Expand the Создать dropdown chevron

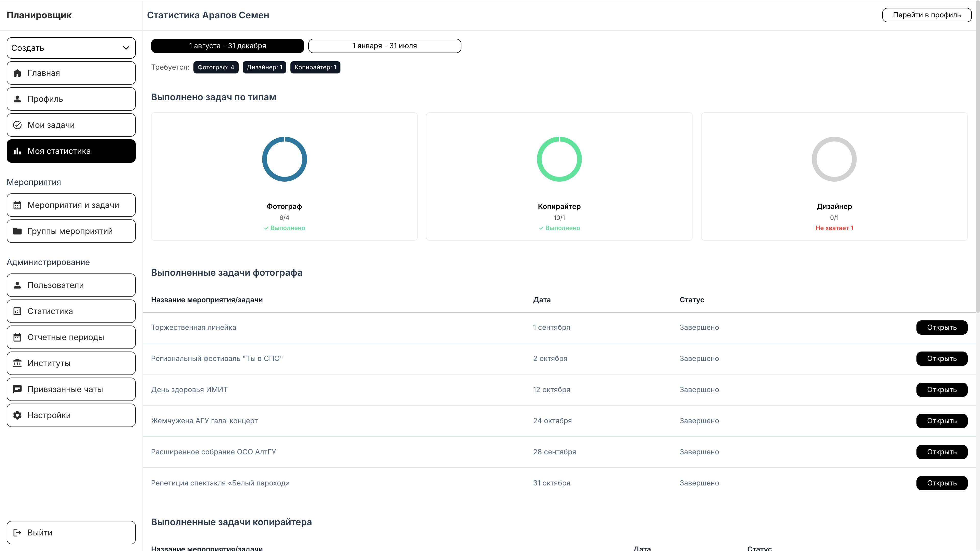(126, 48)
